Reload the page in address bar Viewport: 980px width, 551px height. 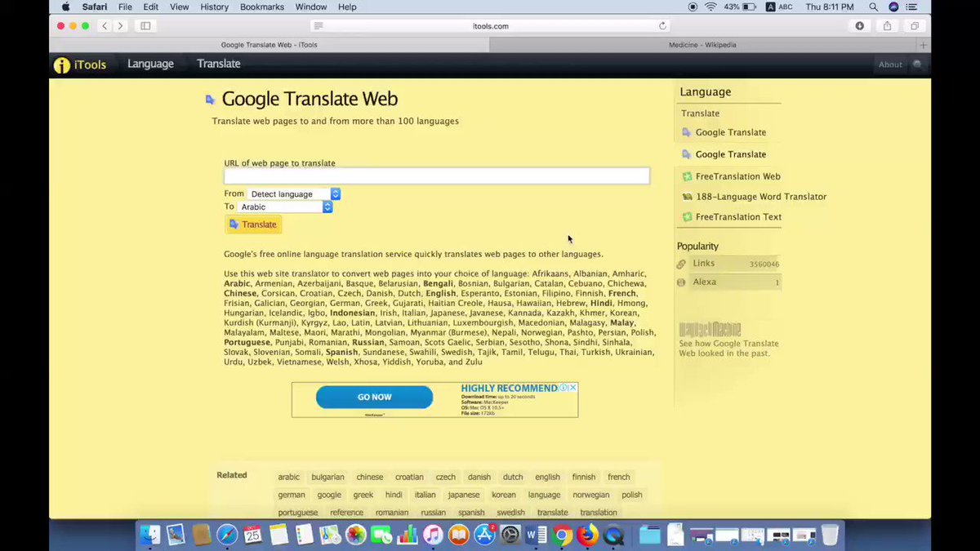[x=662, y=26]
